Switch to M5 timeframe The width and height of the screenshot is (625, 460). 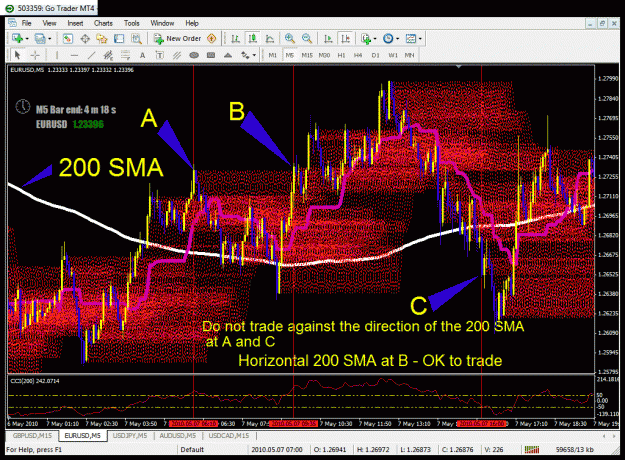point(290,55)
